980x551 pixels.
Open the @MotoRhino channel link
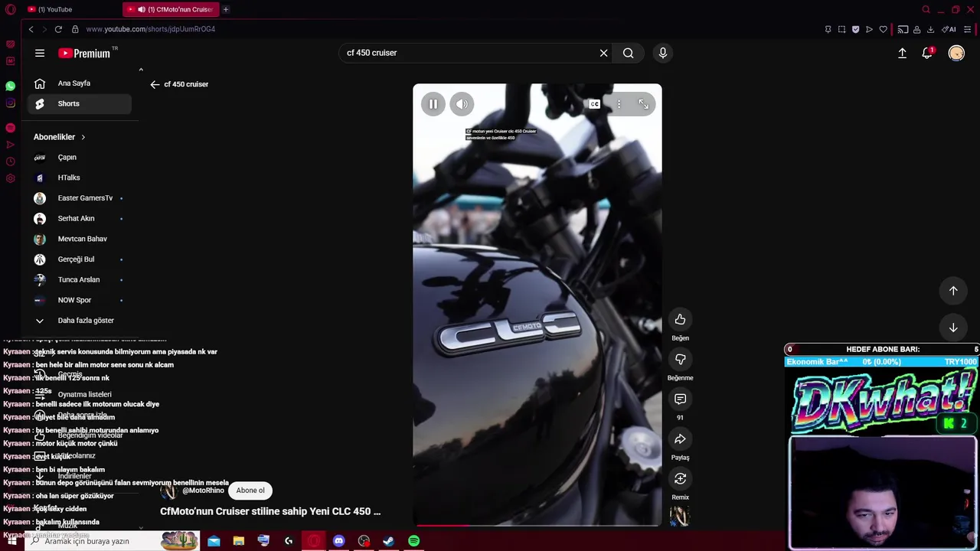[203, 491]
